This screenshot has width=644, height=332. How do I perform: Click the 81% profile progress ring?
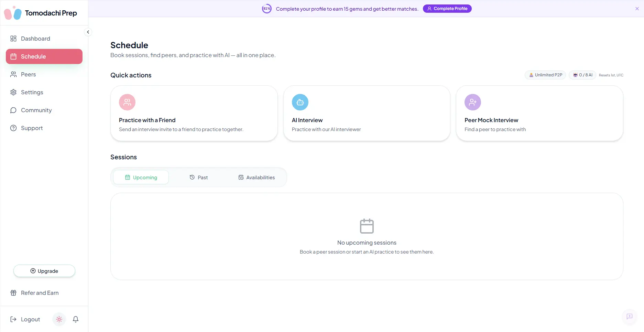click(267, 9)
